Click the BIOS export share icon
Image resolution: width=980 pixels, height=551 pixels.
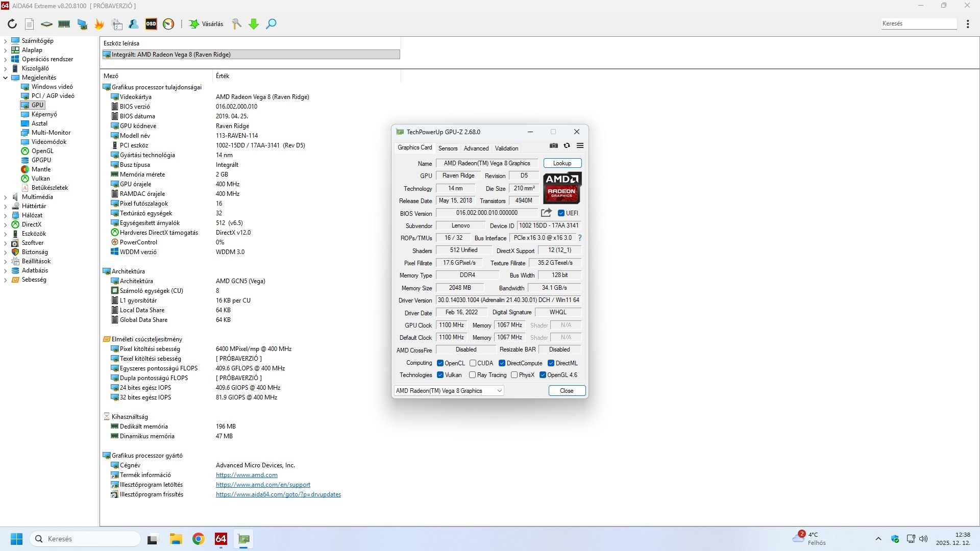[546, 213]
